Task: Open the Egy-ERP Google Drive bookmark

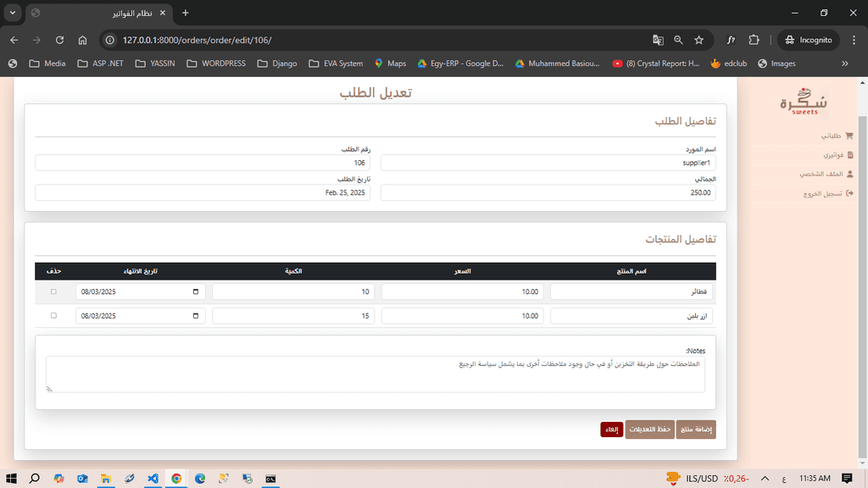Action: [x=460, y=64]
